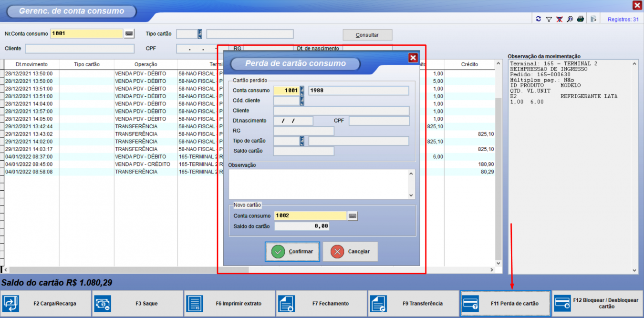Click the database export icon
Screen dimensions: 644x318
point(593,19)
